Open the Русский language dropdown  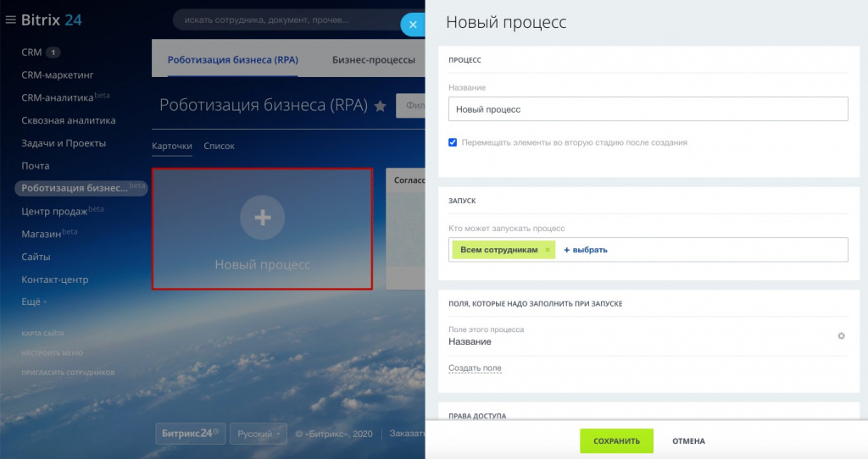pos(259,434)
